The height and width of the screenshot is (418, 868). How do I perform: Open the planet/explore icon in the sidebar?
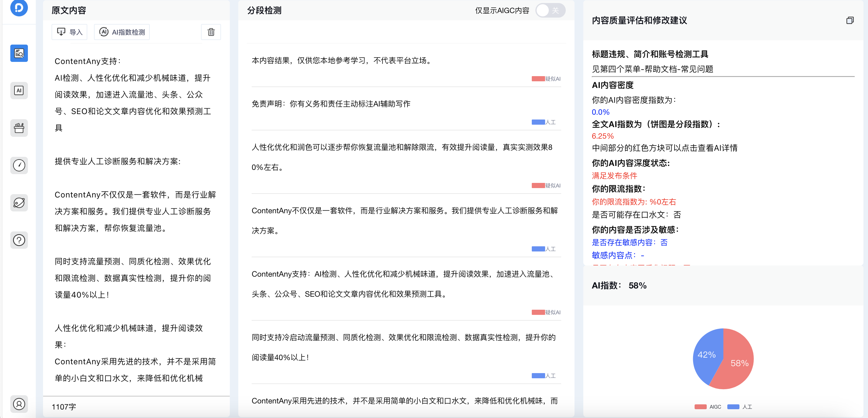pyautogui.click(x=19, y=203)
